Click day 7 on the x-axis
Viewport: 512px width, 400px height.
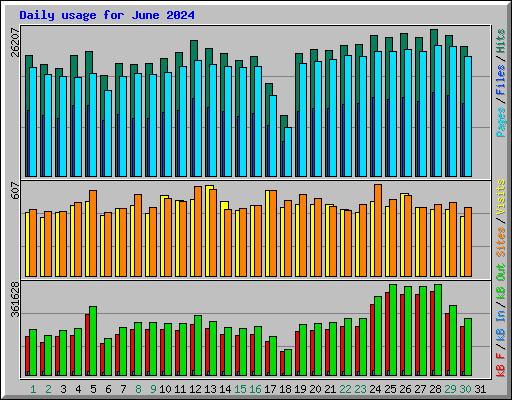(123, 389)
